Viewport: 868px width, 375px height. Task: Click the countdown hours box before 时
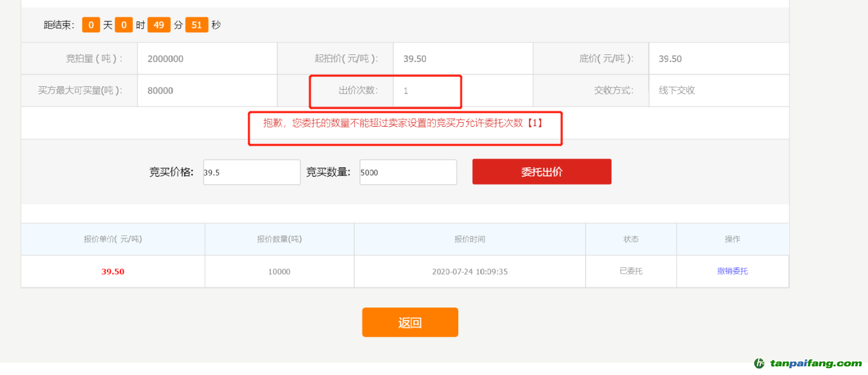click(x=124, y=25)
